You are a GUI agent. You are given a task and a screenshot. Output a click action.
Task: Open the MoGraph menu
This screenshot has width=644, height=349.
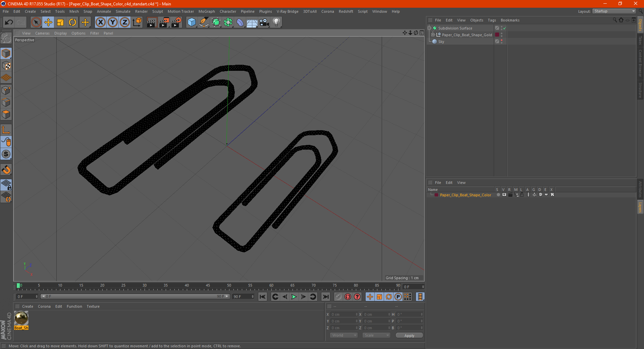(207, 11)
